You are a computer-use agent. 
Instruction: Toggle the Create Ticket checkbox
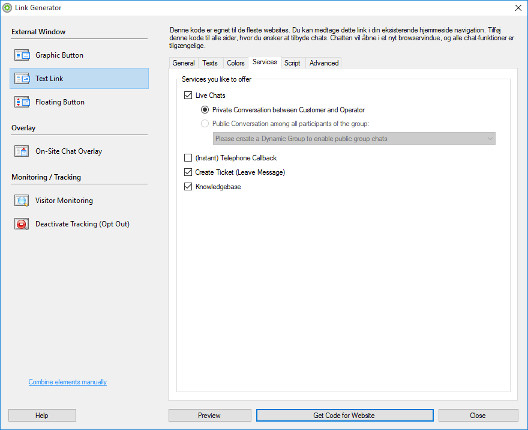click(x=188, y=172)
